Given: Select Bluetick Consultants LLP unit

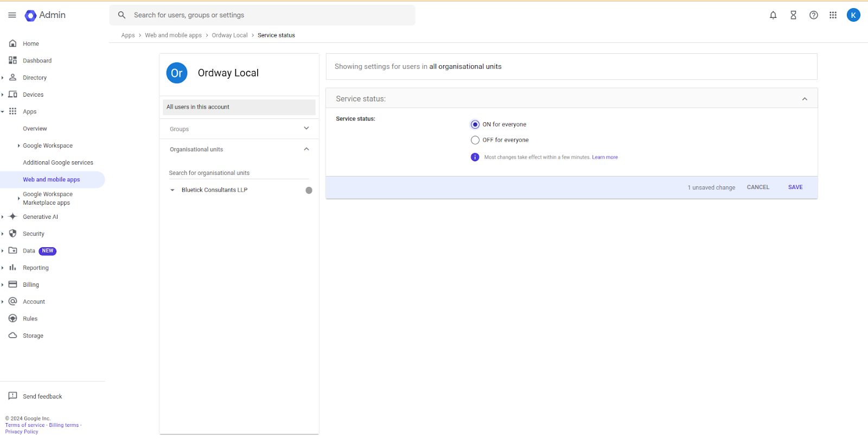Looking at the screenshot, I should [214, 190].
